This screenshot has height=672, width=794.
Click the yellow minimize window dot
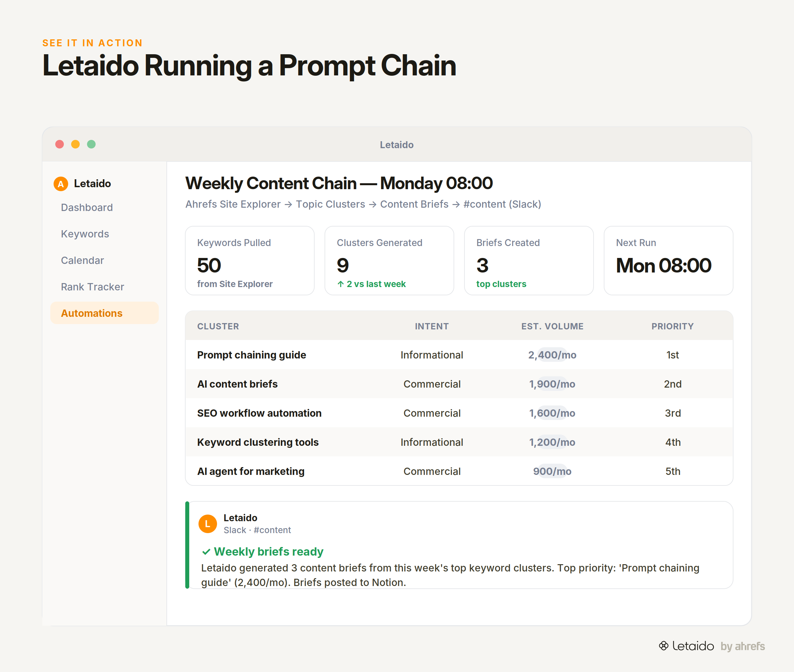coord(75,145)
